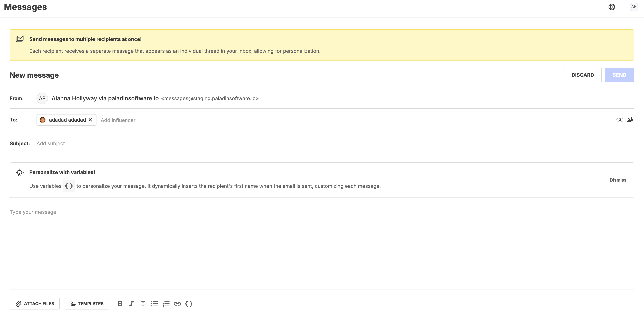Open the help lifebuoy icon

[x=611, y=7]
